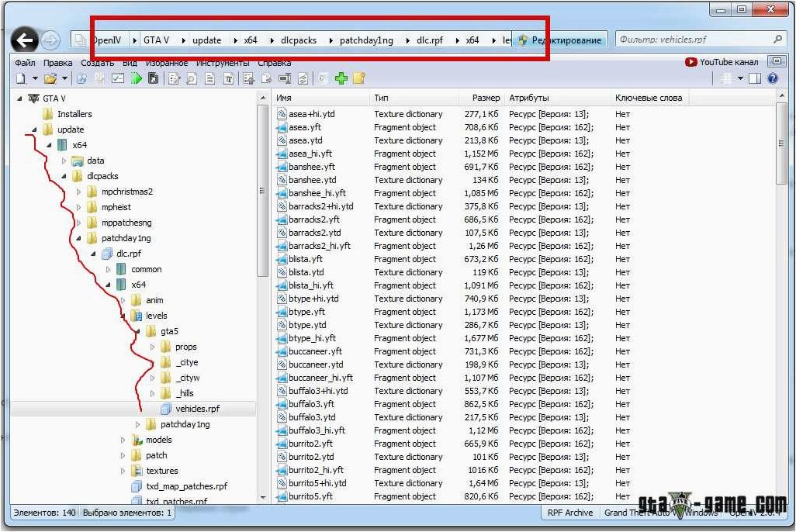This screenshot has height=532, width=796.
Task: Collapse the GTA V root tree node
Action: point(19,98)
